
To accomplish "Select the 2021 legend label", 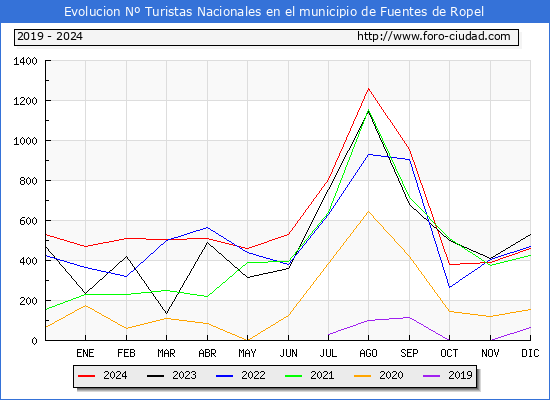I will pos(322,375).
